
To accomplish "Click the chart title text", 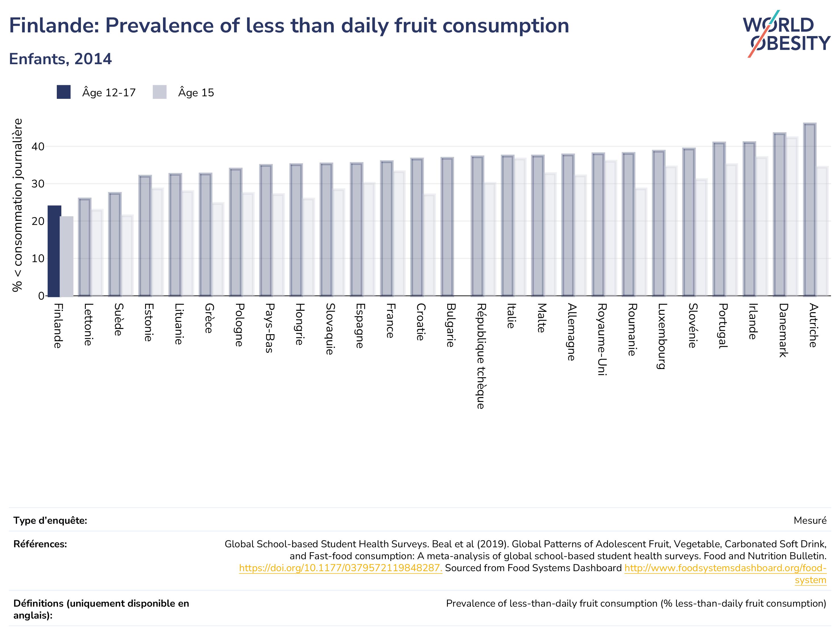I will click(x=289, y=26).
